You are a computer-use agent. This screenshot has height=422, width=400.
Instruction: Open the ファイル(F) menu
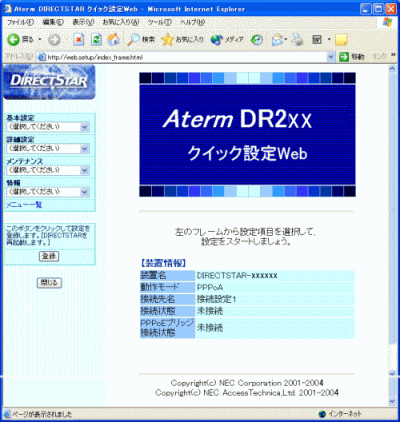(20, 22)
